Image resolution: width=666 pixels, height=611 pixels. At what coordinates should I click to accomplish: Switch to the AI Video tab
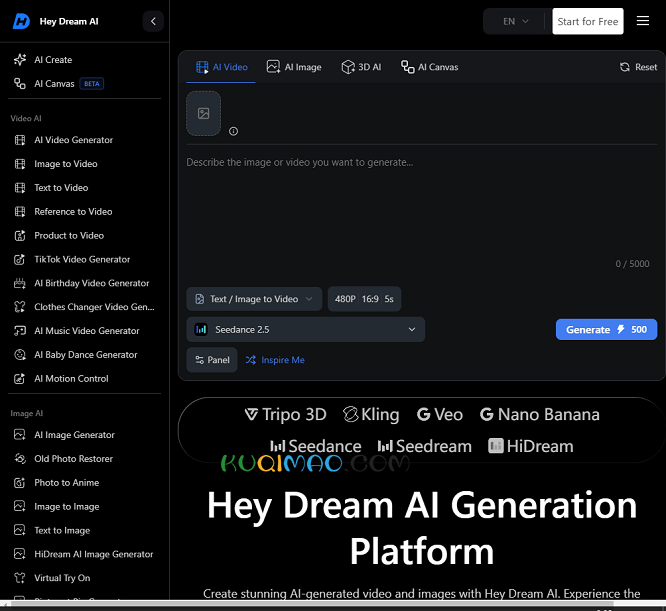221,67
